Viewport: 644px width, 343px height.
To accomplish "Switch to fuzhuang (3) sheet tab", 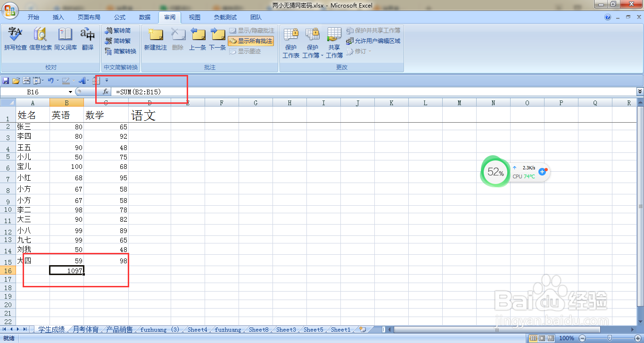I will click(x=160, y=329).
